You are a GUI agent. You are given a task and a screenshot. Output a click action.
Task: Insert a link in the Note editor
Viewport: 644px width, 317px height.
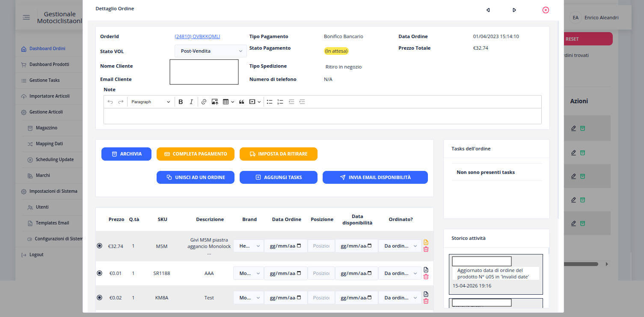[x=204, y=102]
